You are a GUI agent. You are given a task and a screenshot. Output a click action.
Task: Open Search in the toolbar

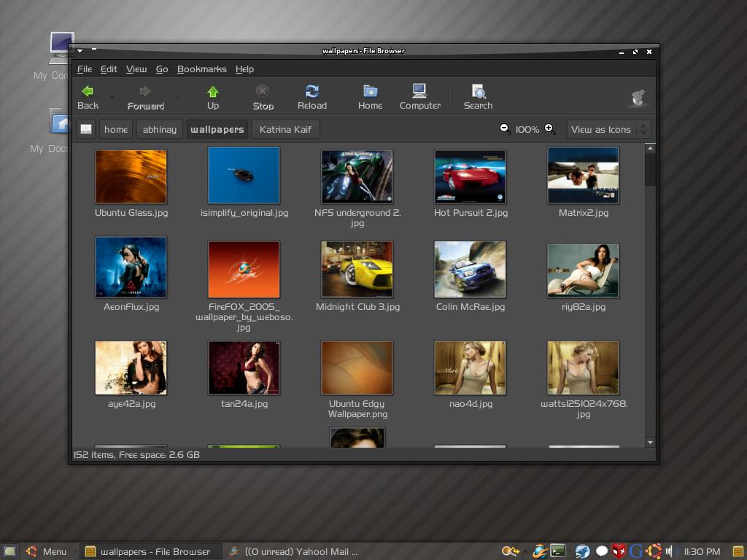coord(479,90)
